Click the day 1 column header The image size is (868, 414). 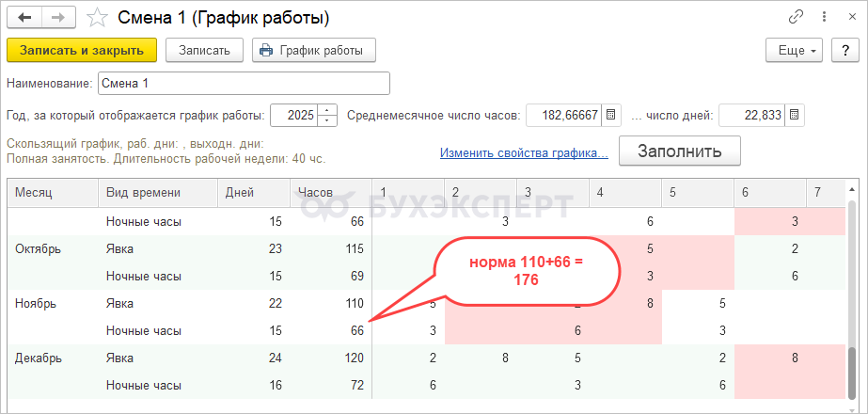point(408,192)
